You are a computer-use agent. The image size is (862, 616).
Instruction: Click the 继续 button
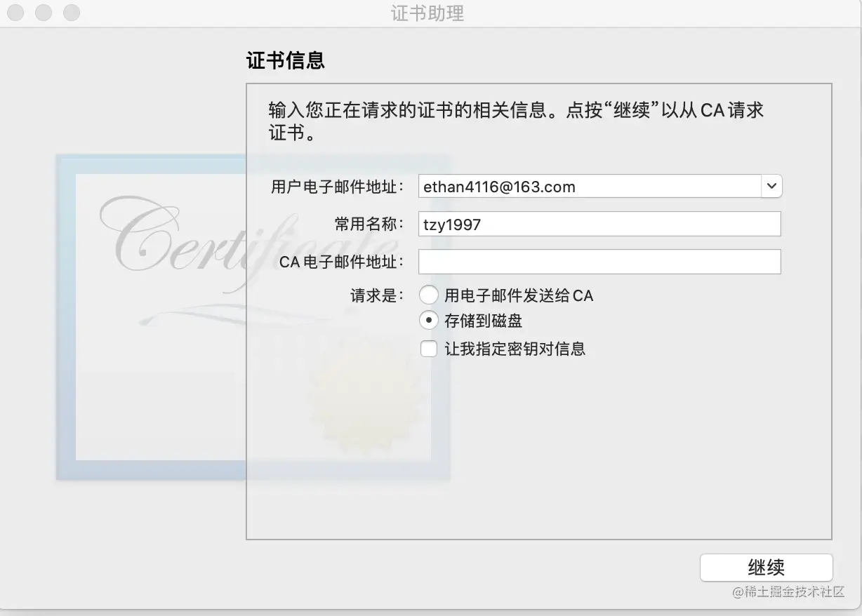tap(767, 568)
